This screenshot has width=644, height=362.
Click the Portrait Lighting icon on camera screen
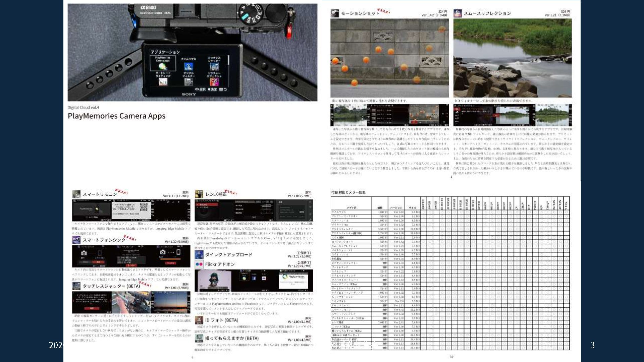pyautogui.click(x=163, y=81)
